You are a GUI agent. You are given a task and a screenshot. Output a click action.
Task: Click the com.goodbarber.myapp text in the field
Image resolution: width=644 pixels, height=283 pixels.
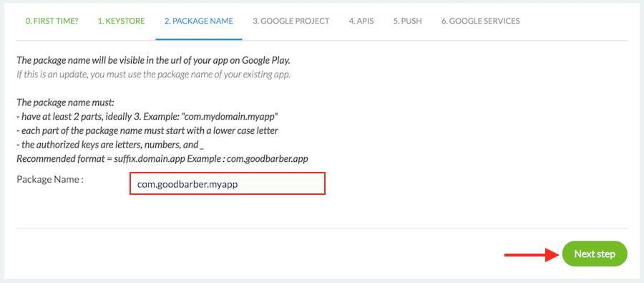click(187, 185)
